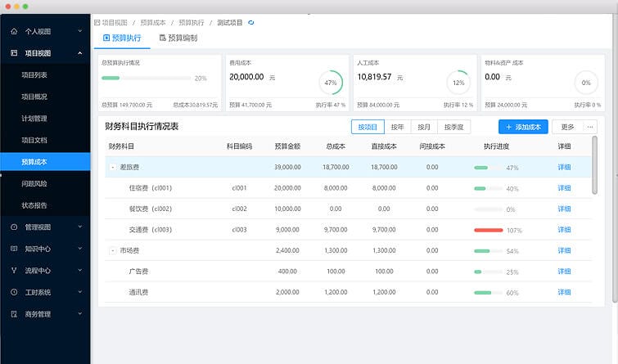
Task: Click the 总成本 column header
Action: tap(336, 146)
